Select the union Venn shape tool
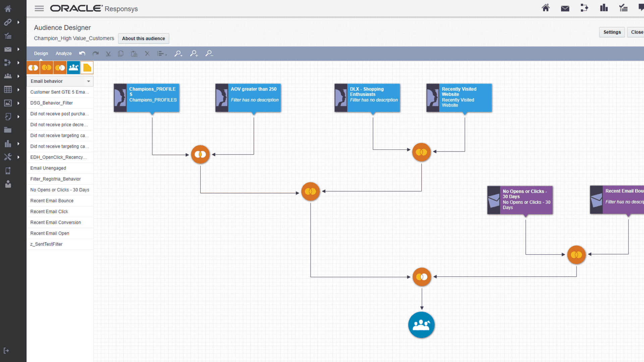Image resolution: width=644 pixels, height=362 pixels. pos(47,67)
